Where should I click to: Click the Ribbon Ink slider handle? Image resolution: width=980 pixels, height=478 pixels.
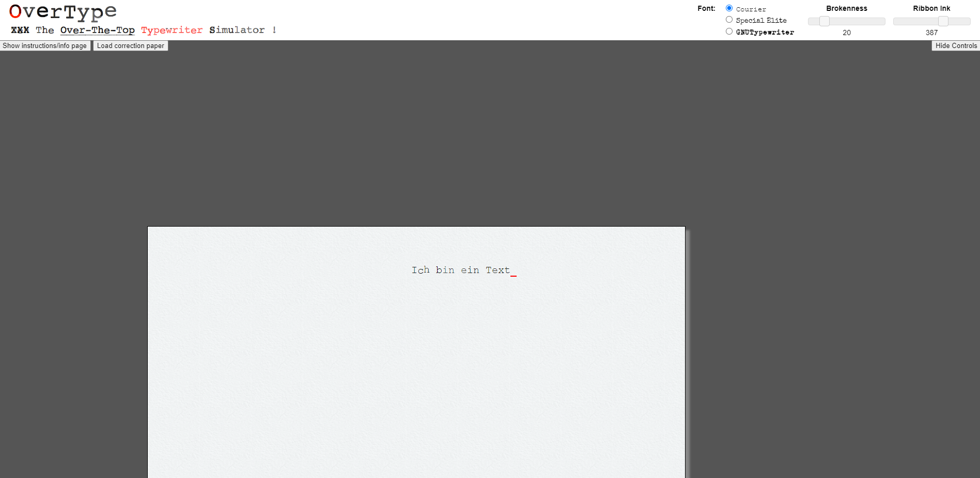[x=943, y=21]
